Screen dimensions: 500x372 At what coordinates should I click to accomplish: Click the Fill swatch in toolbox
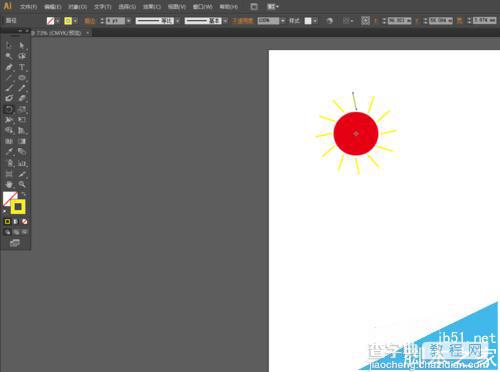point(9,198)
